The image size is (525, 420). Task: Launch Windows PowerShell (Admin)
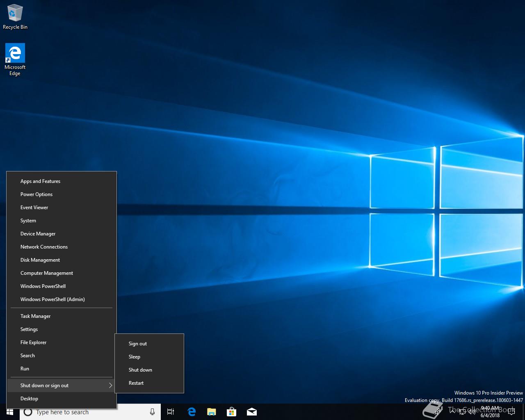pyautogui.click(x=52, y=299)
